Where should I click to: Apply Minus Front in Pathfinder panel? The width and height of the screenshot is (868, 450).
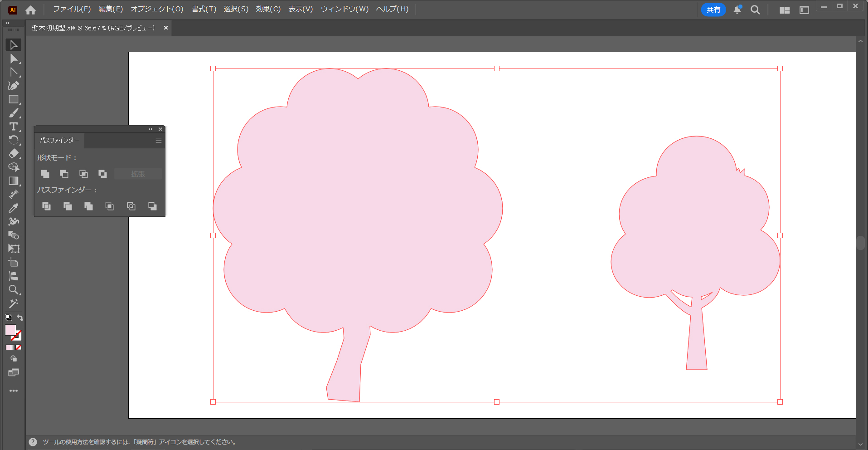(x=64, y=174)
